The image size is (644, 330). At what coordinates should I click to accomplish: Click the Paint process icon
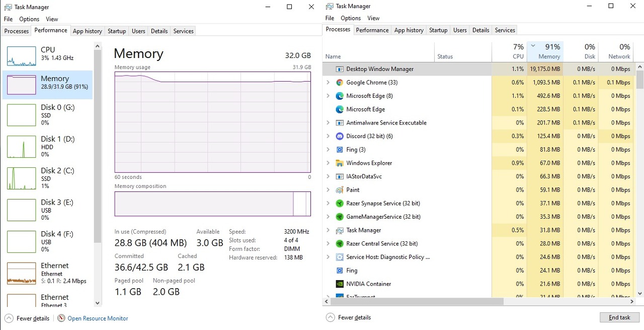[x=340, y=190]
